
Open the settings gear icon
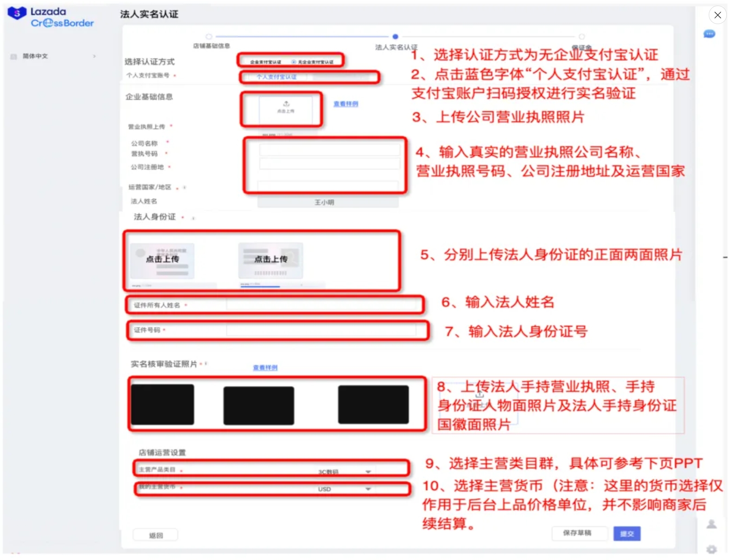coord(712,549)
